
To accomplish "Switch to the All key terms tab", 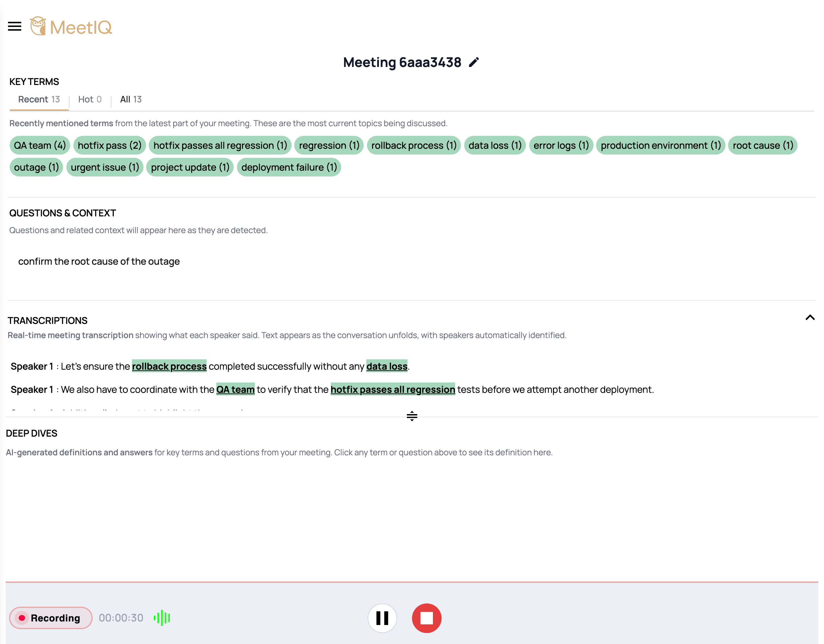I will [131, 99].
